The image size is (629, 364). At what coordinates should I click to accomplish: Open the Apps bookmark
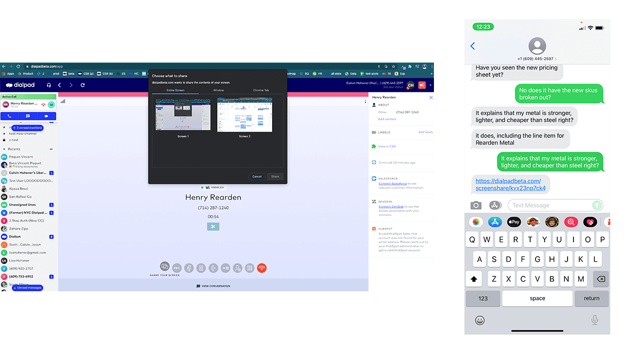point(8,74)
